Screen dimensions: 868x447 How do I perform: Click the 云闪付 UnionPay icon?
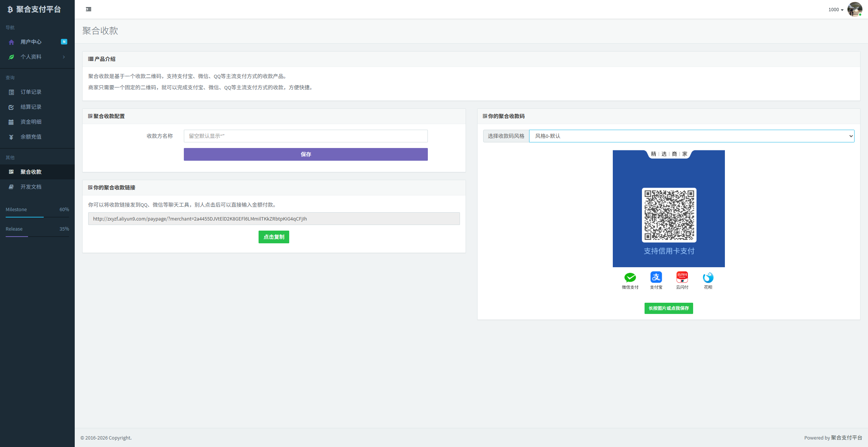point(682,277)
